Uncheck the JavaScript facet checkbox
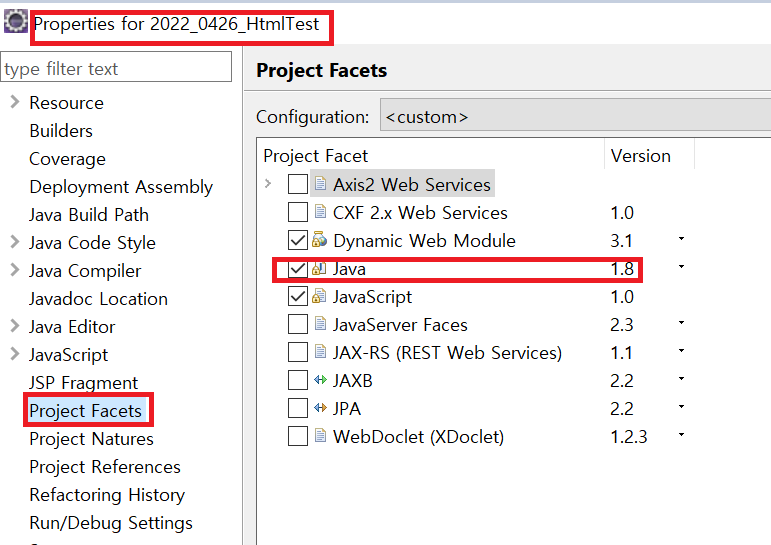771x545 pixels. [298, 297]
